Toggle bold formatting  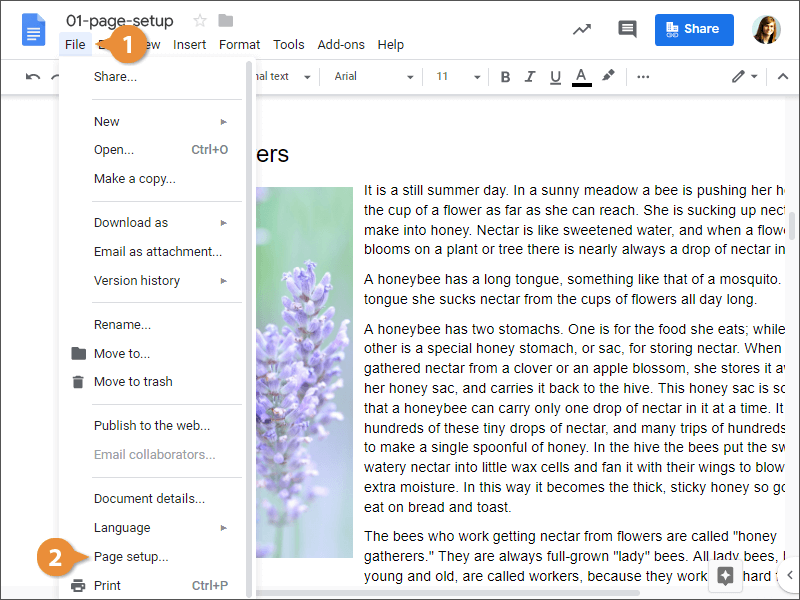point(505,76)
